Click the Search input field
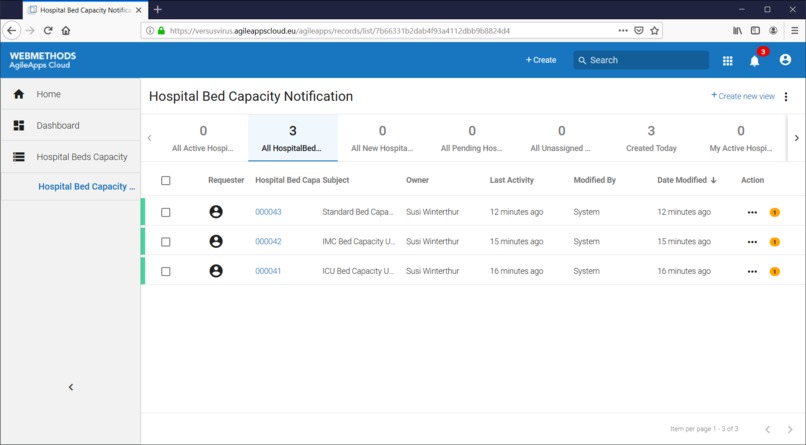The width and height of the screenshot is (806, 445). pyautogui.click(x=641, y=60)
